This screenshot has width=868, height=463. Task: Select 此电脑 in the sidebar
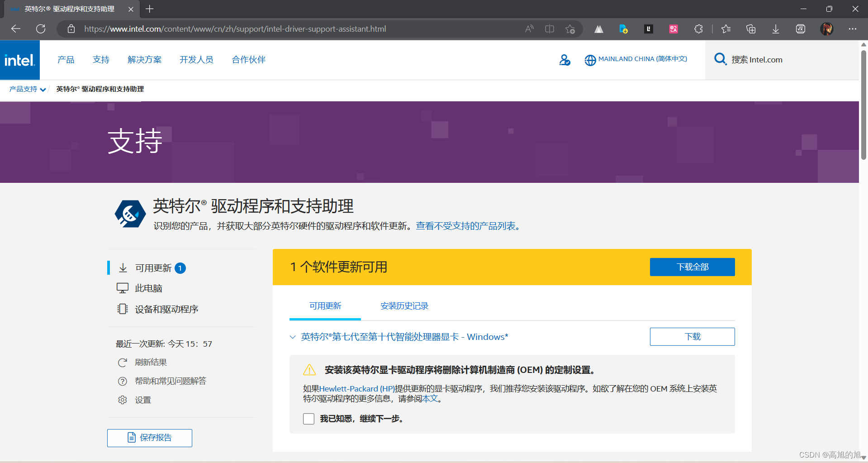click(148, 288)
